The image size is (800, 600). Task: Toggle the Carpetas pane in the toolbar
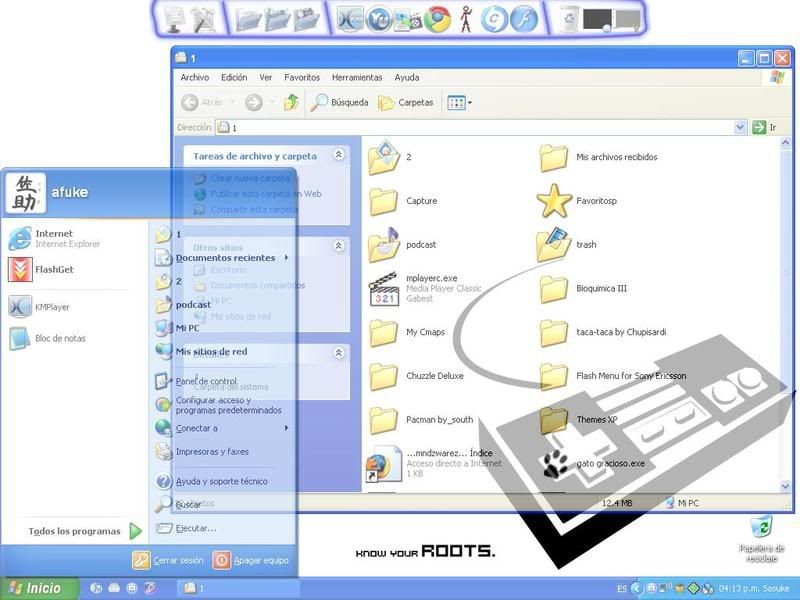[406, 103]
